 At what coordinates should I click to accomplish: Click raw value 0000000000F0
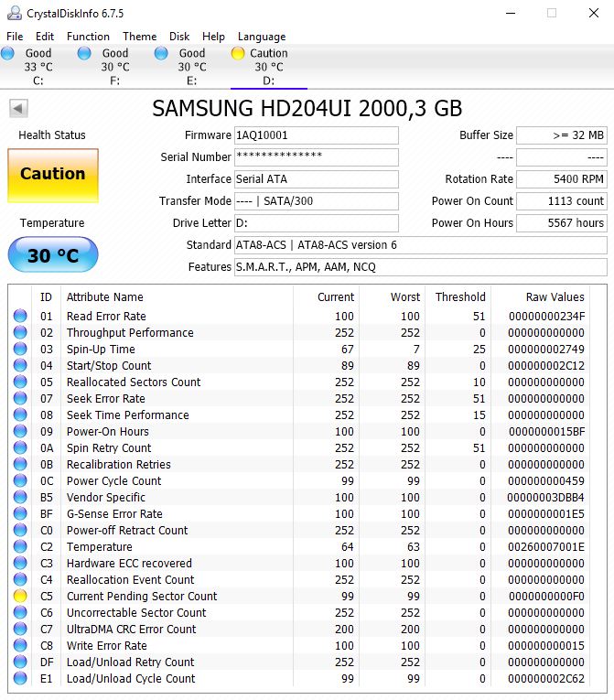point(546,596)
